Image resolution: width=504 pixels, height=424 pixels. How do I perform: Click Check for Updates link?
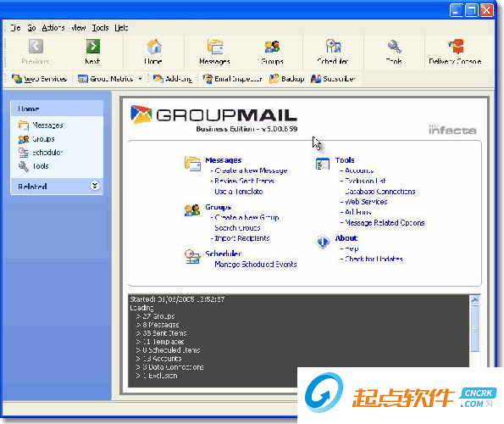pos(374,259)
